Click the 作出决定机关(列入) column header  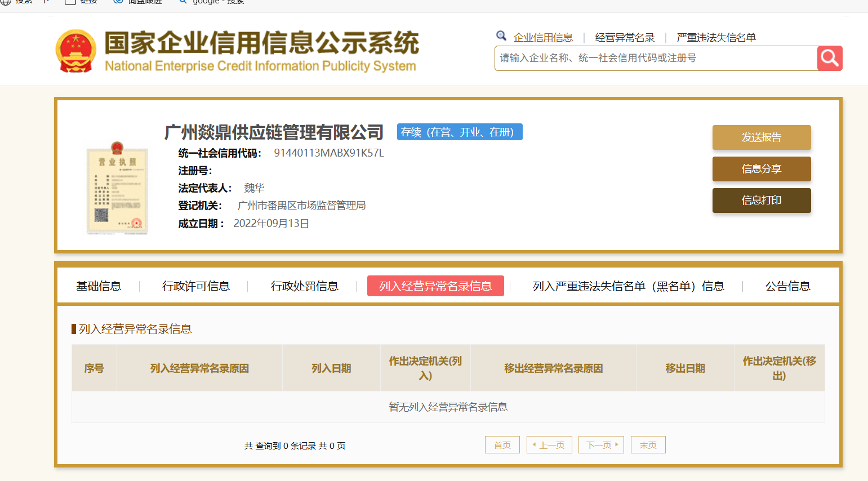point(425,368)
